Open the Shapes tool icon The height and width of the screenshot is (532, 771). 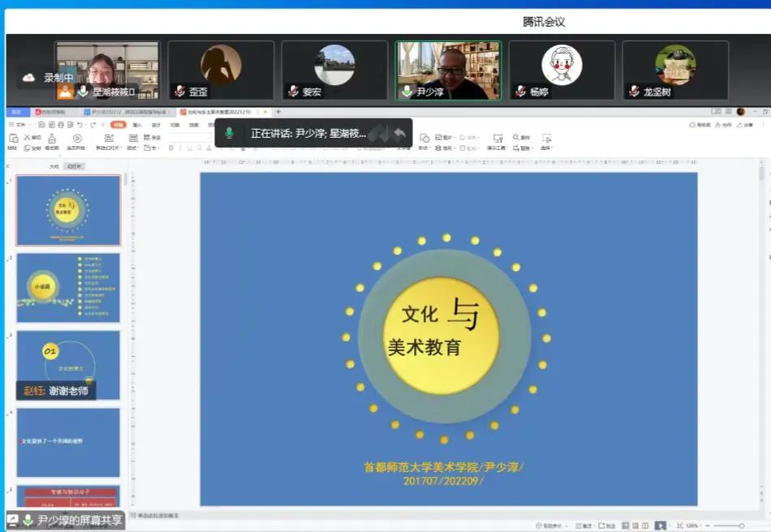(424, 138)
